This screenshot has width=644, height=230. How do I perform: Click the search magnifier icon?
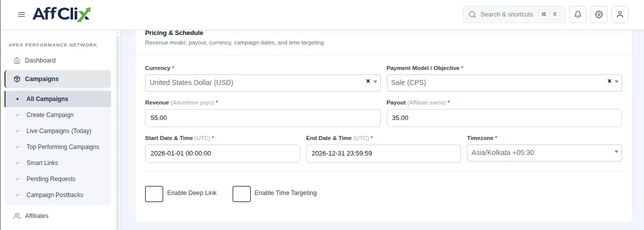coord(472,14)
